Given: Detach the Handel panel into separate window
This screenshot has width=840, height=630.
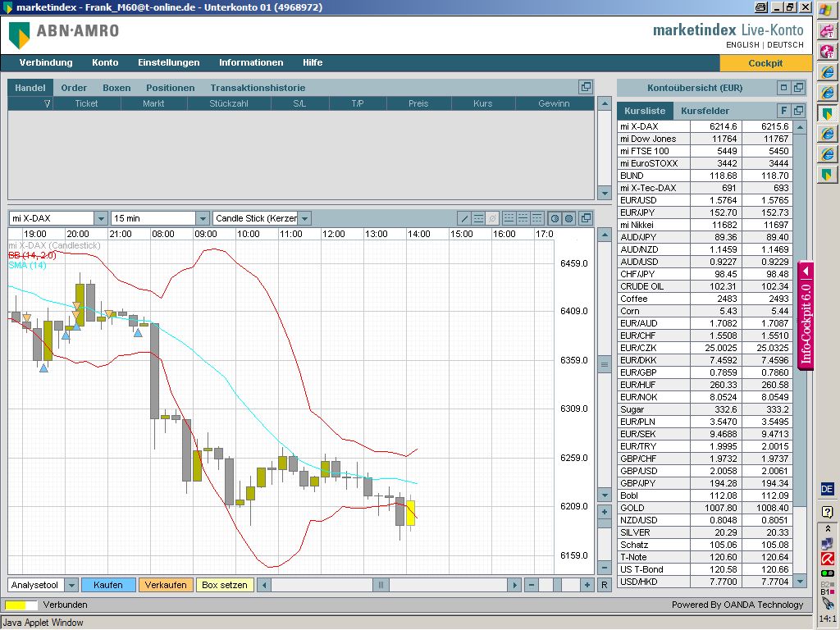Looking at the screenshot, I should click(586, 87).
